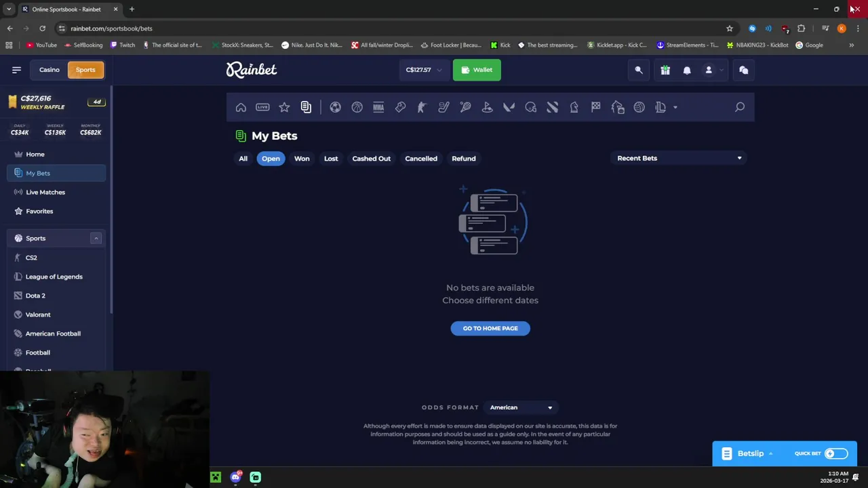Select the tennis racket icon

[x=465, y=107]
